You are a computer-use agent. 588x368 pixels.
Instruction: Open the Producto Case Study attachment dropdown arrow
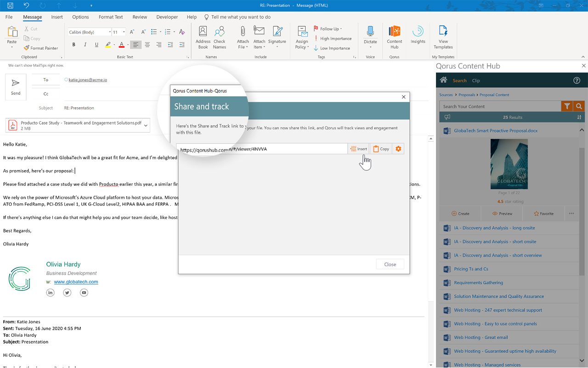point(146,126)
